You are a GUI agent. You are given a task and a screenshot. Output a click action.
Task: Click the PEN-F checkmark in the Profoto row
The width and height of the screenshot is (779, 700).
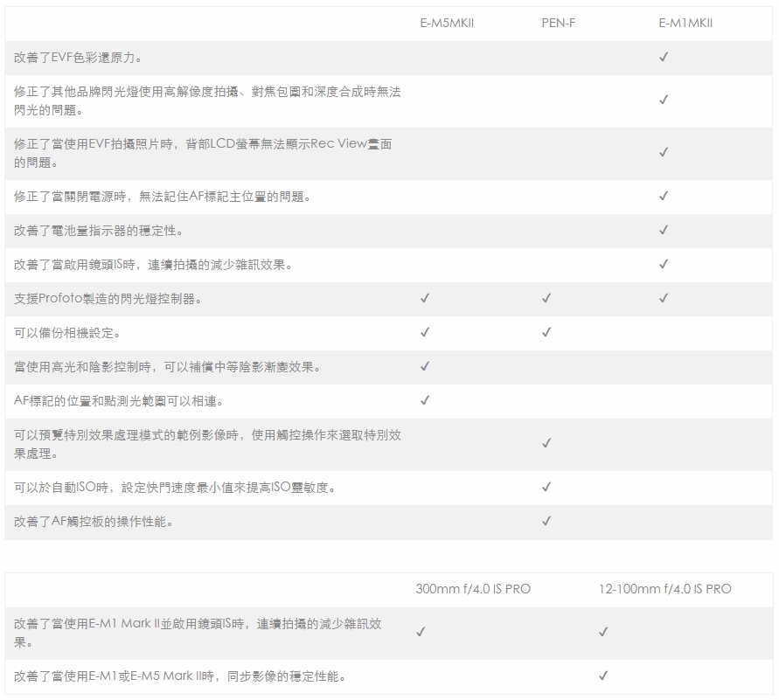[x=546, y=298]
